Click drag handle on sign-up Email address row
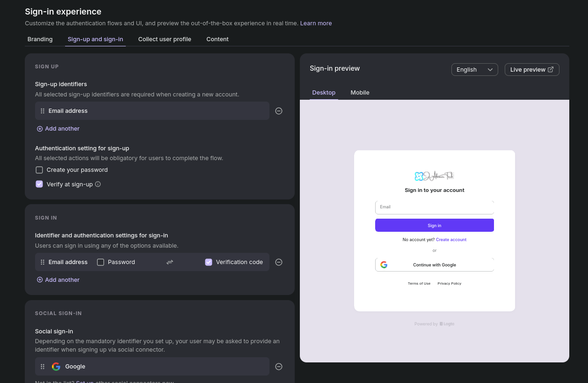This screenshot has width=588, height=383. [x=43, y=111]
